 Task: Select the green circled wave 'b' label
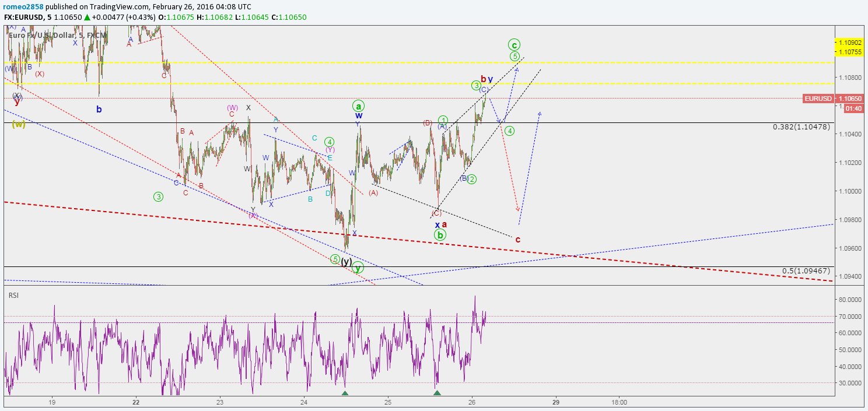440,235
